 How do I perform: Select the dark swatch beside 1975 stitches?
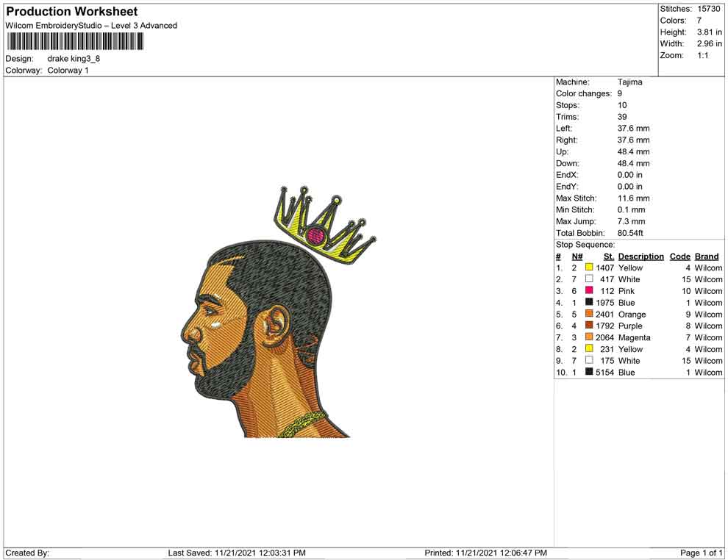[589, 302]
